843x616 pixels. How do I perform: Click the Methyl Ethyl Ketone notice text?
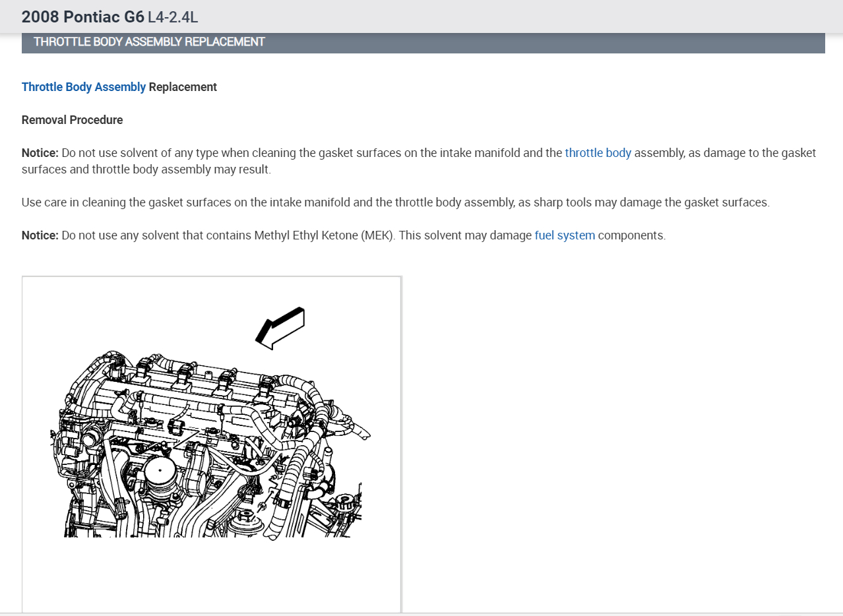[344, 235]
